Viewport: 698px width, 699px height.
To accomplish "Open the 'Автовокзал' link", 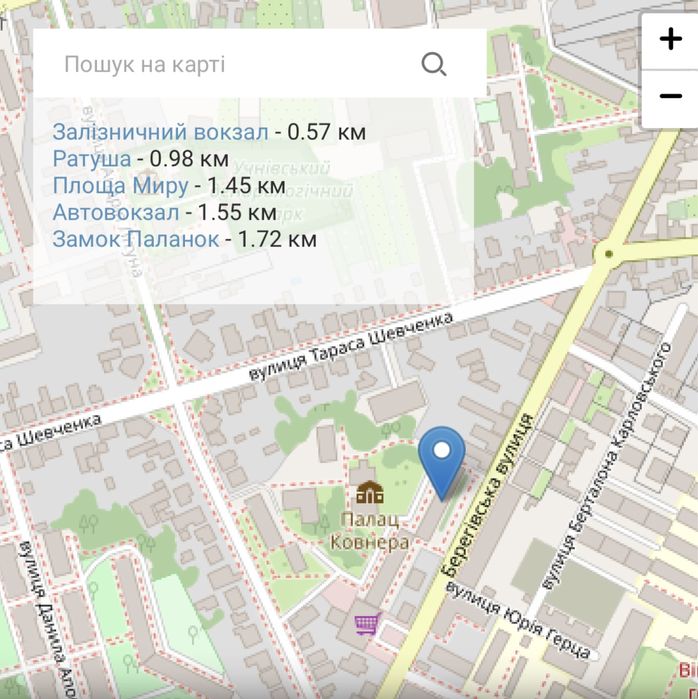I will coord(116,212).
